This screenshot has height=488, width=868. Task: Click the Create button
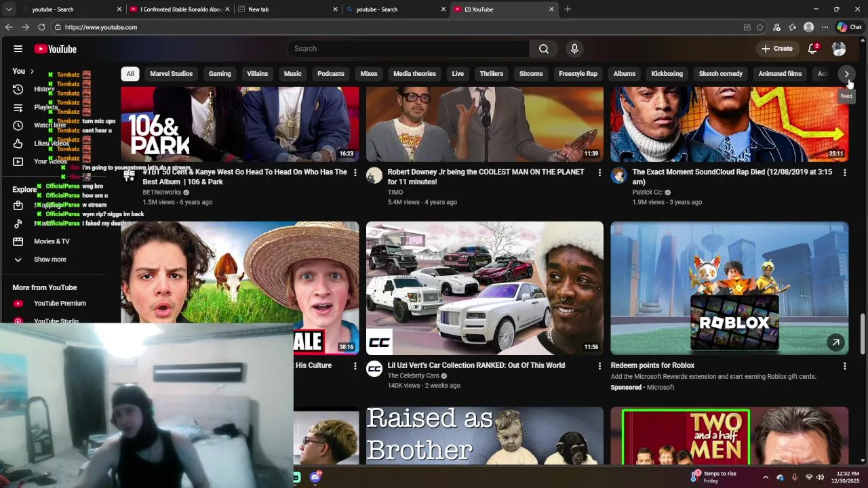pos(777,49)
